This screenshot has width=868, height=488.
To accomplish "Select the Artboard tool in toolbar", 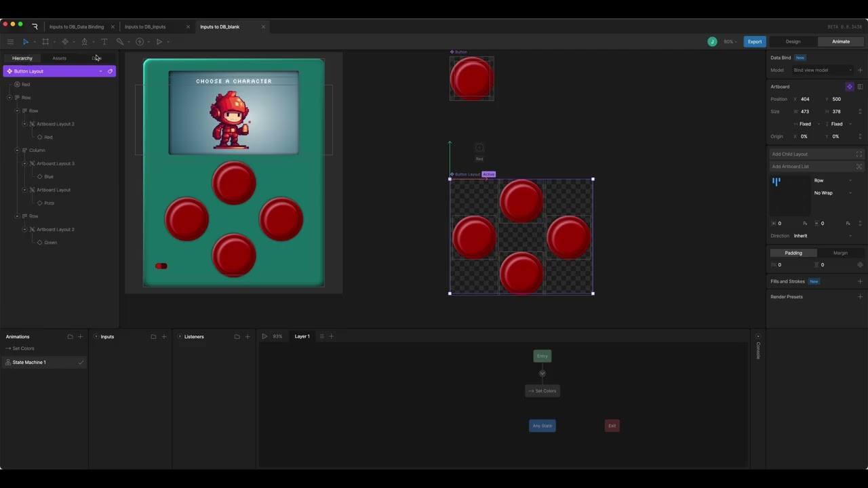I will click(x=45, y=42).
